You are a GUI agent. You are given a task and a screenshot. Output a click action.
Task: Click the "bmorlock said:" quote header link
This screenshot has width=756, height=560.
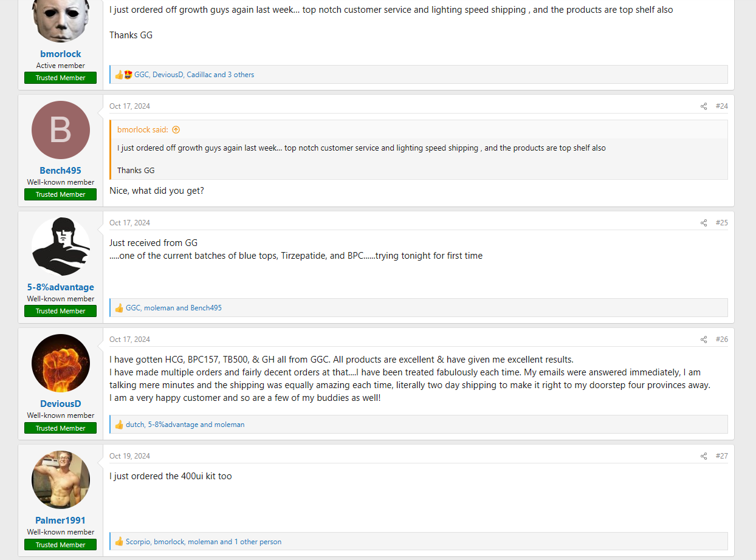pos(143,129)
